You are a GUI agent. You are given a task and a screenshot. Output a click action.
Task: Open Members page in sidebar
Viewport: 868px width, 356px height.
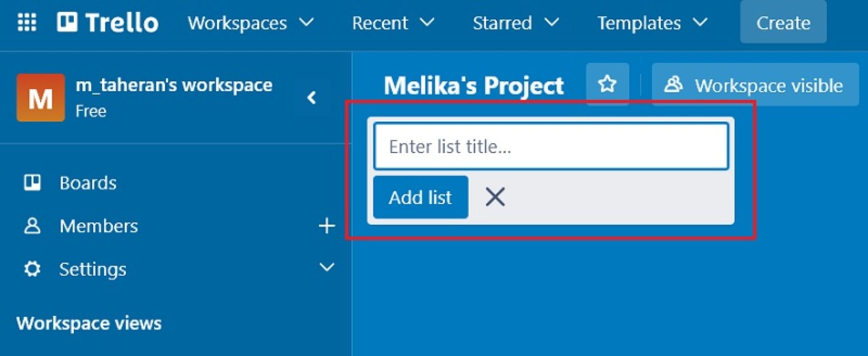coord(99,226)
